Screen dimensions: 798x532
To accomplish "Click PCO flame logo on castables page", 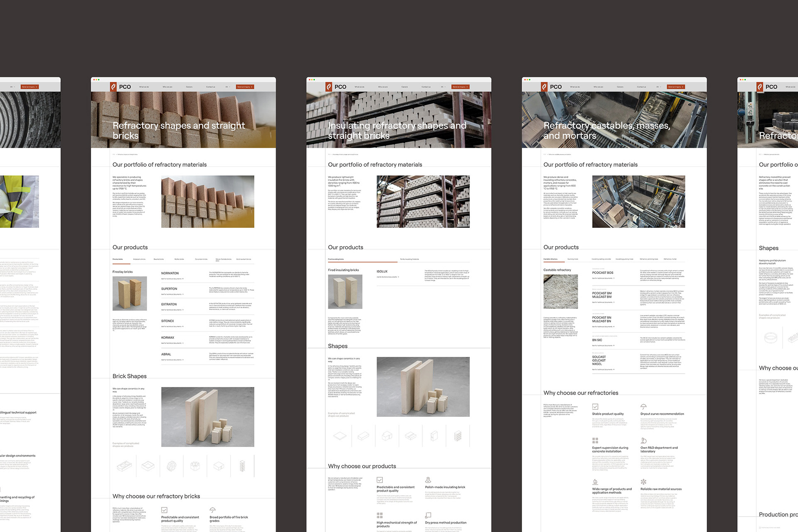I will 544,86.
